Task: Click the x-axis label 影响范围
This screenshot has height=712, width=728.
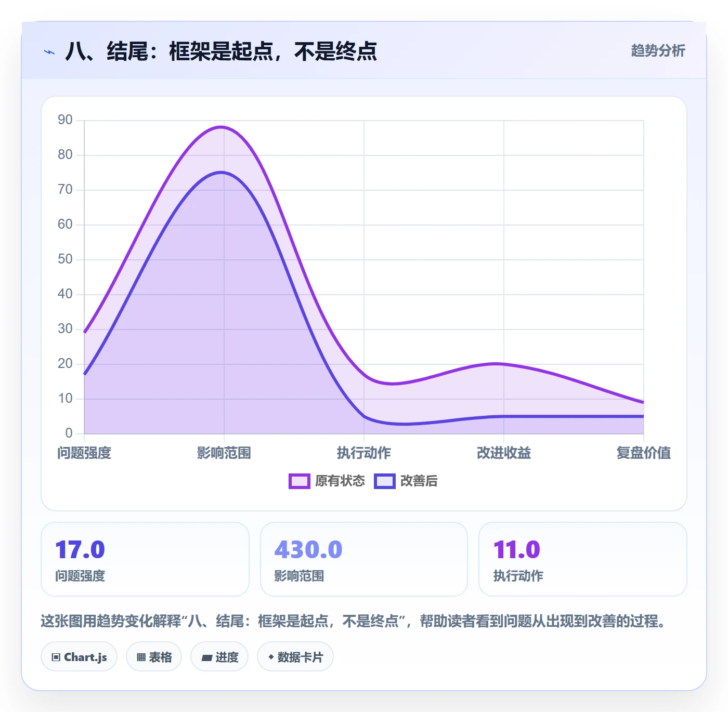Action: (224, 453)
